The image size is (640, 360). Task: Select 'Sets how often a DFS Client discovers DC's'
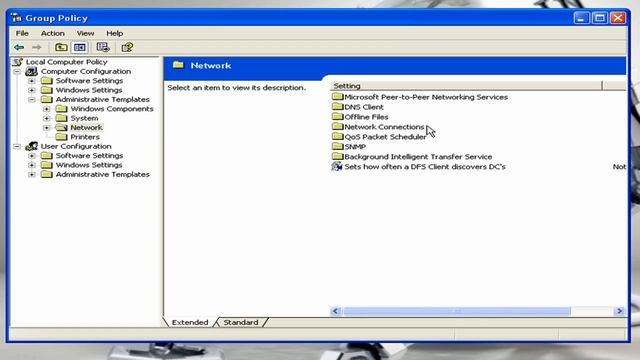click(425, 167)
